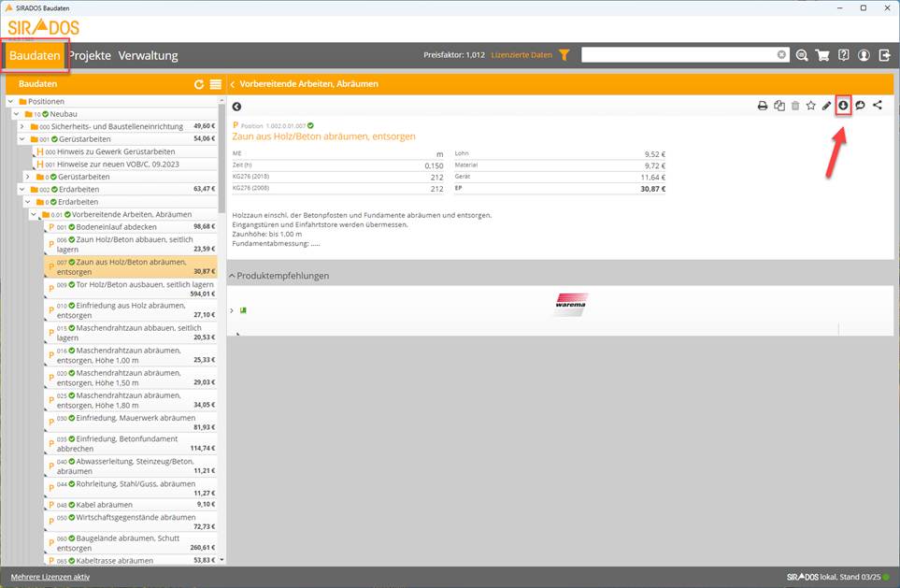Viewport: 900px width, 588px height.
Task: Select Abwasserleitung, Steinzeug/Beton, abräumen
Action: click(131, 466)
